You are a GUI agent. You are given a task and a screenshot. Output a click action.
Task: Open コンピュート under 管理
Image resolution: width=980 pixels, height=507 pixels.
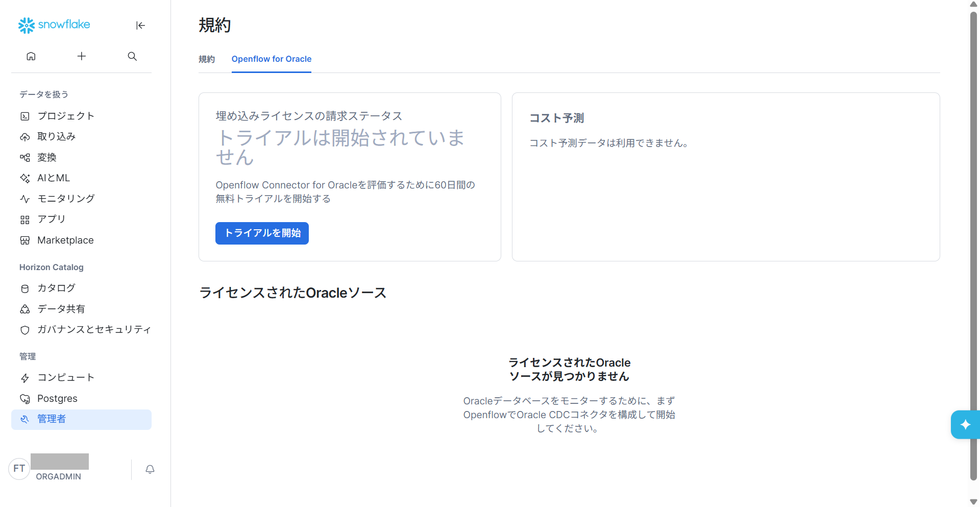click(82, 377)
